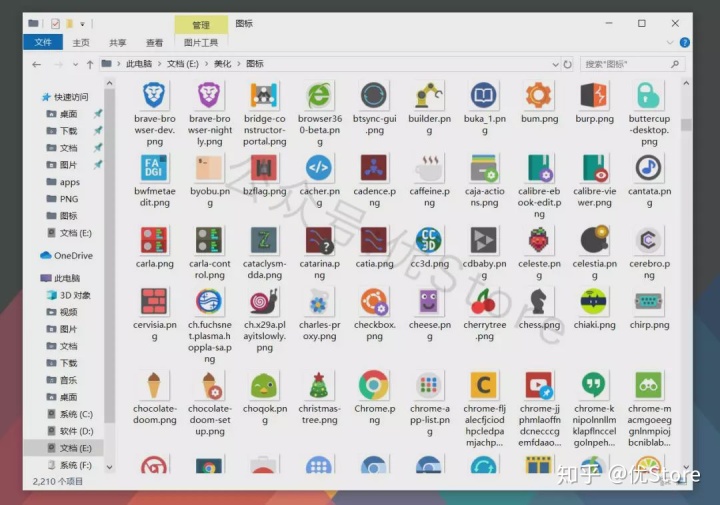Refresh the current folder view
This screenshot has width=720, height=505.
[x=568, y=64]
